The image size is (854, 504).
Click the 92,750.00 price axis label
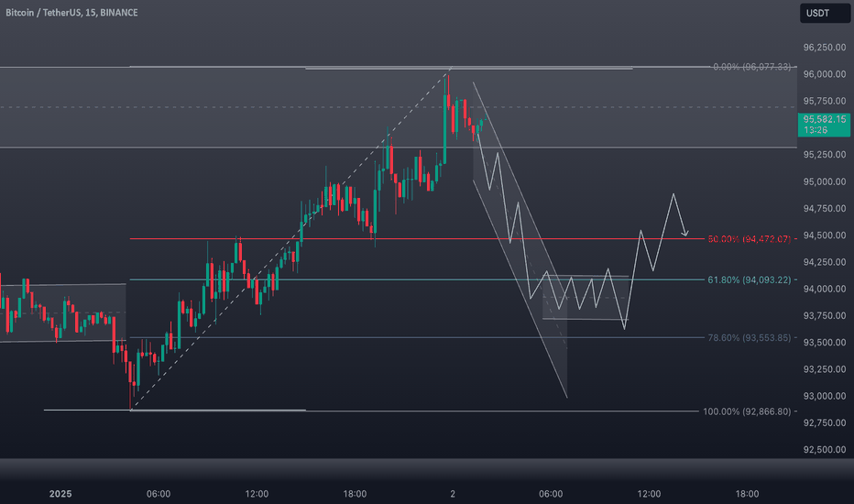click(x=824, y=422)
